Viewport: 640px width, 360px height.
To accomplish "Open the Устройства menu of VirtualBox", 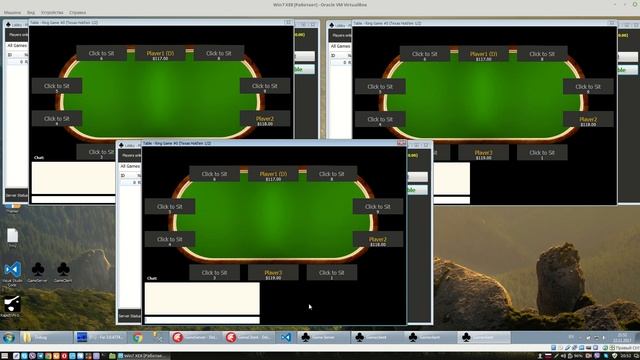I will [x=52, y=13].
